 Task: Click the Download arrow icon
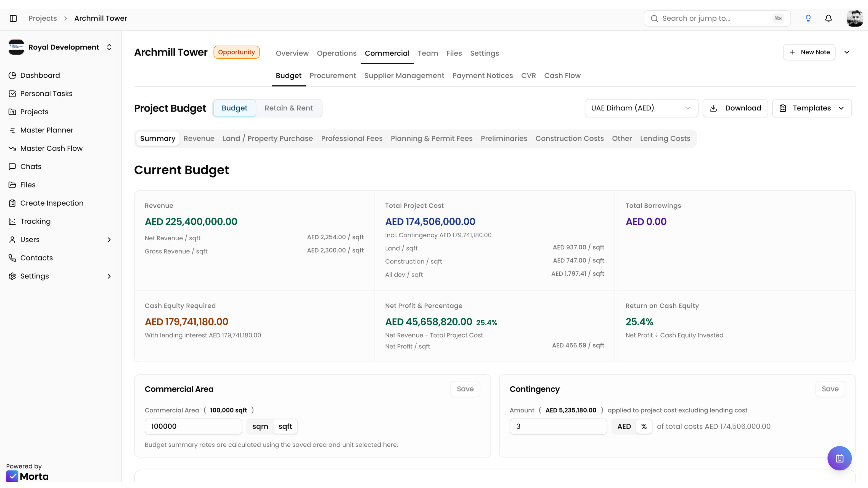[x=713, y=108]
